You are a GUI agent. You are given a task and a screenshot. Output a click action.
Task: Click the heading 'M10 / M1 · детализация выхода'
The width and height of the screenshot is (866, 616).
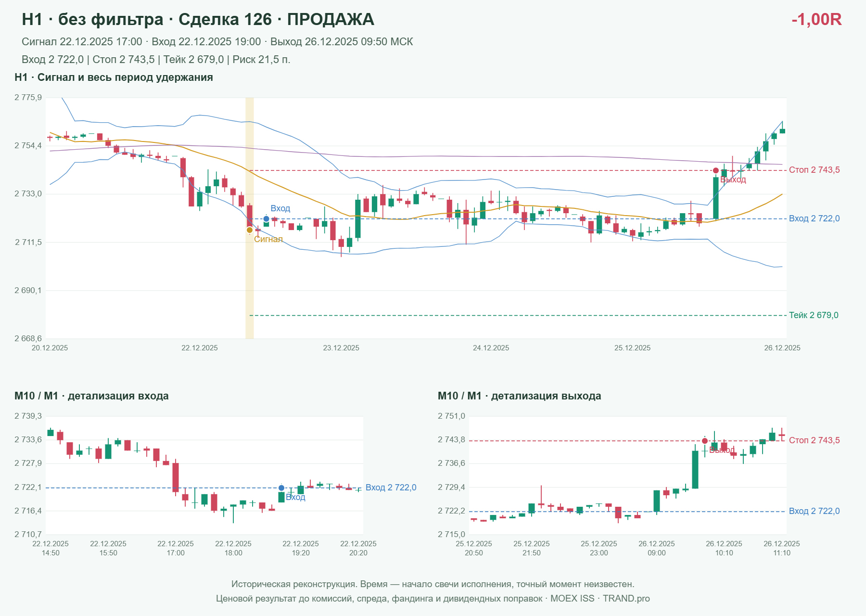(520, 396)
